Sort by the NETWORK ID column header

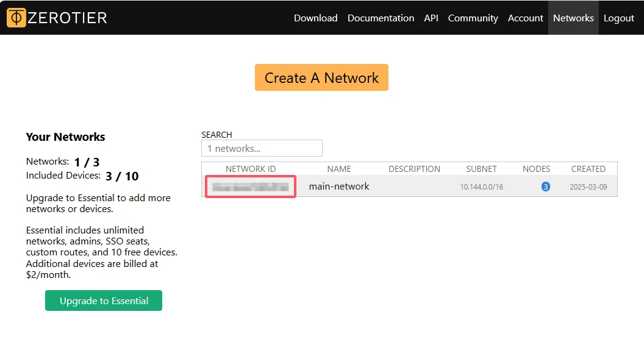[x=251, y=169]
